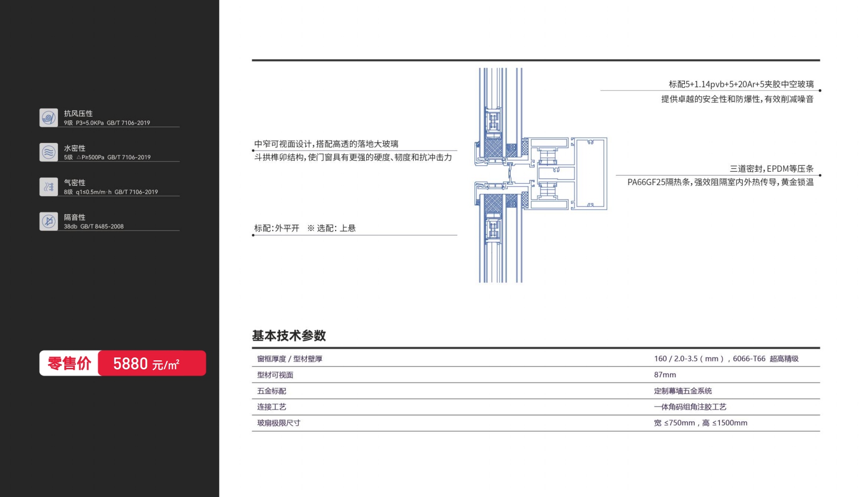Click the 五金标配 row label

click(x=272, y=391)
